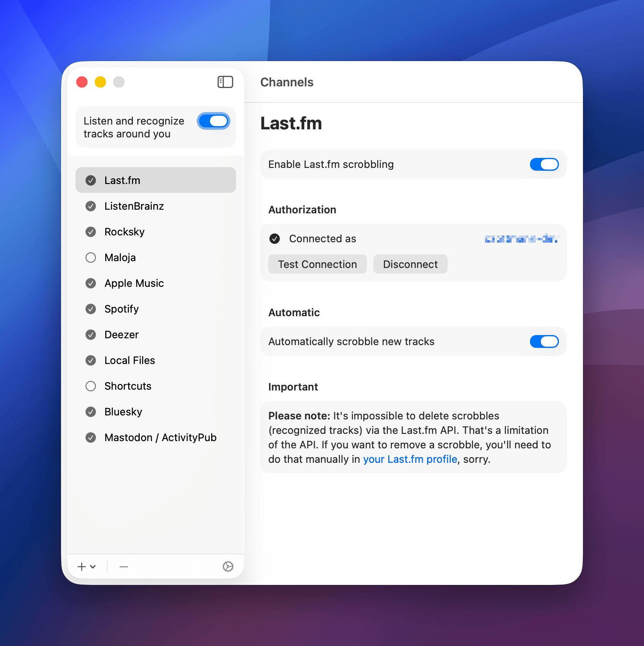Click the checkmark icon beside Mastodon / ActivityPub
Image resolution: width=644 pixels, height=646 pixels.
(x=91, y=437)
